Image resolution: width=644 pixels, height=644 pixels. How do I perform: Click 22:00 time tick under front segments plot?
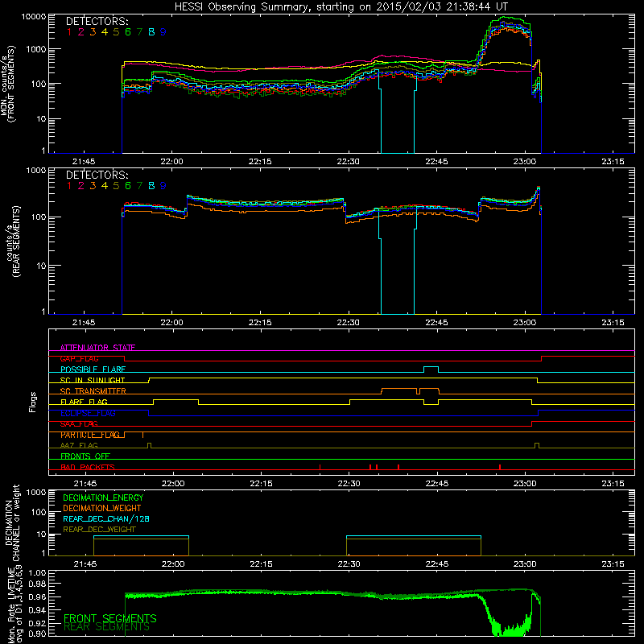click(171, 162)
